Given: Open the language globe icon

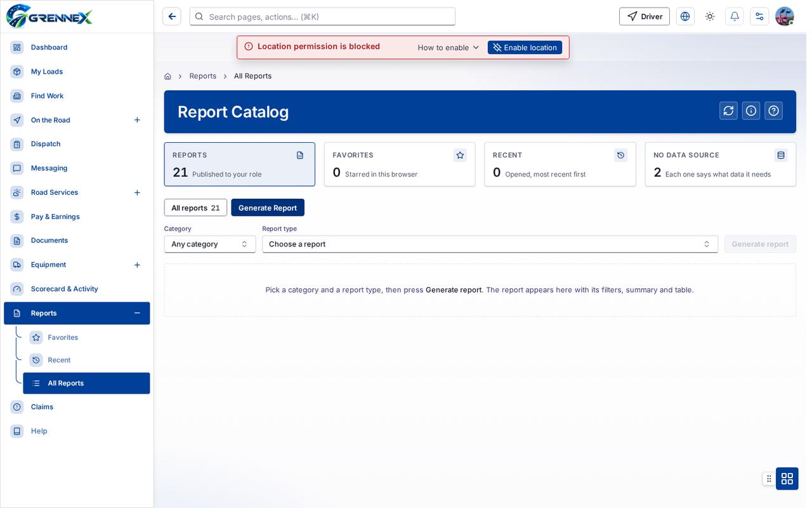Looking at the screenshot, I should coord(685,17).
